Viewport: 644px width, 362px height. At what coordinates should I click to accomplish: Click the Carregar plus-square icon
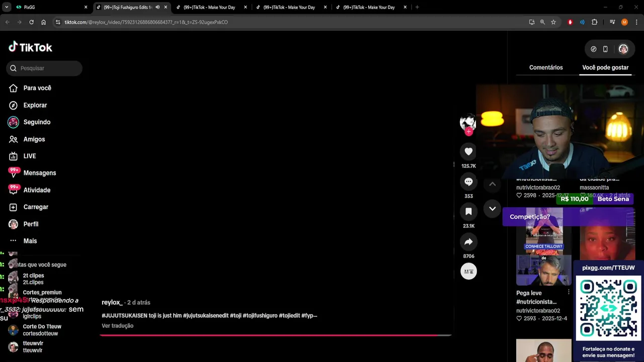pos(14,207)
